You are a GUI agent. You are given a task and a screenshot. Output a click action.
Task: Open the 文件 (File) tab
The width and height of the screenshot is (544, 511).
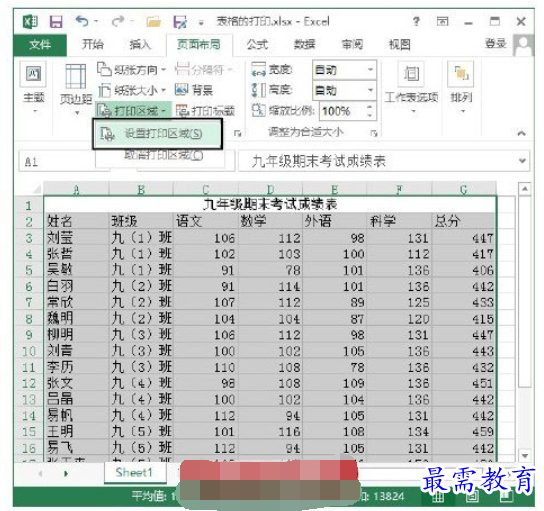pyautogui.click(x=40, y=45)
